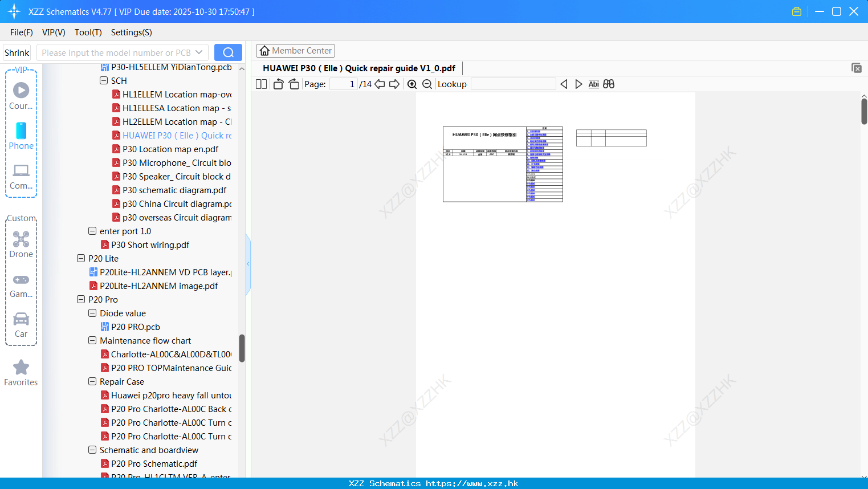Viewport: 868px width, 489px height.
Task: Open the model number dropdown arrow
Action: coord(199,52)
